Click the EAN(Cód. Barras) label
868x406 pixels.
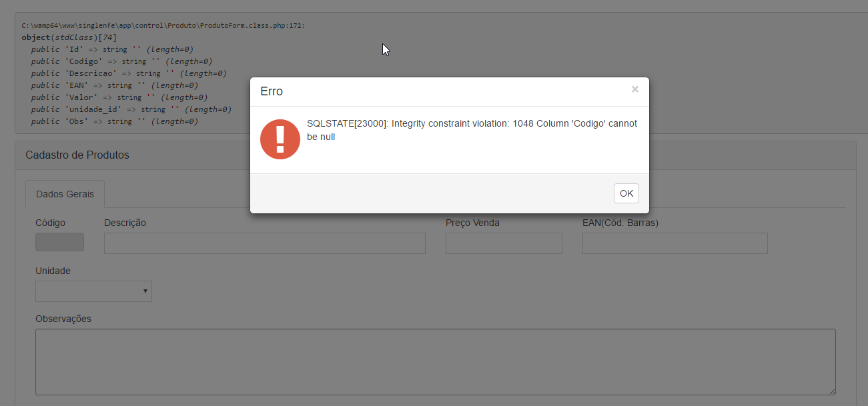pos(620,223)
